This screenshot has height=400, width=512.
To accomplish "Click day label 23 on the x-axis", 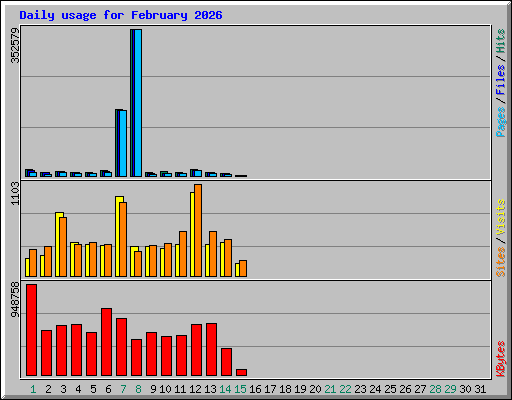I will click(x=361, y=389).
